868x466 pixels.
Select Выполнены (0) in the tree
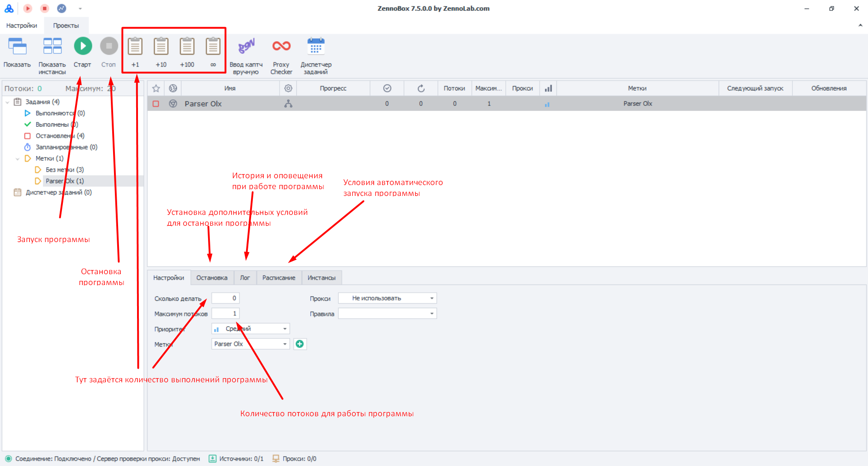coord(57,124)
